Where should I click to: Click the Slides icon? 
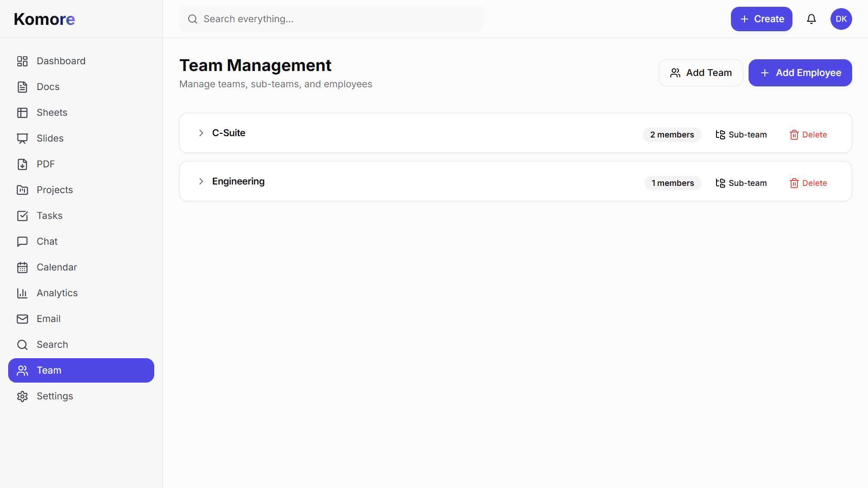(x=23, y=138)
